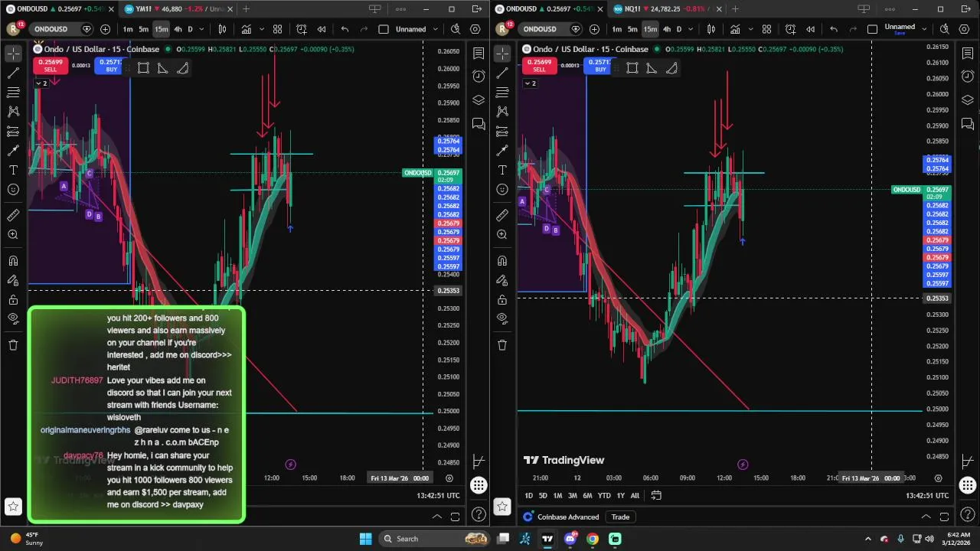This screenshot has height=551, width=980.
Task: Click the go to date calendar icon
Action: (656, 495)
